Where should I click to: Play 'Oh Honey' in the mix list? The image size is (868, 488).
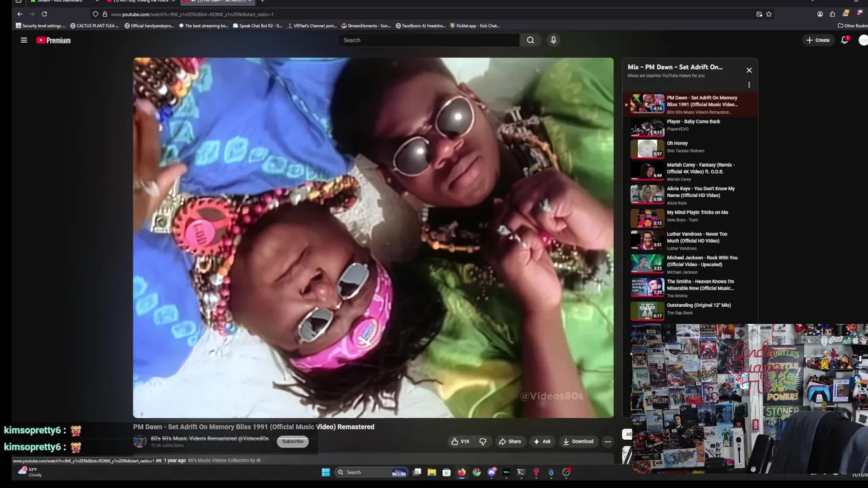coord(690,148)
